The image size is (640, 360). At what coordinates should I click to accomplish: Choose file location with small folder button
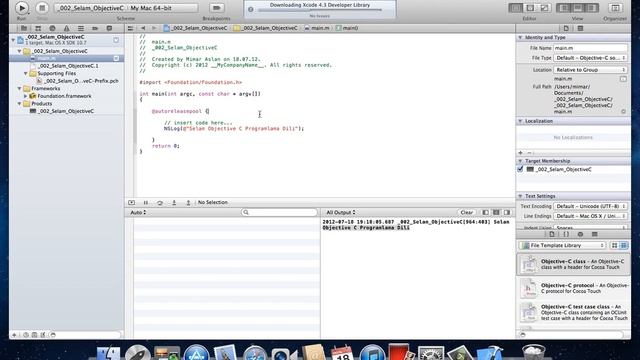point(623,79)
